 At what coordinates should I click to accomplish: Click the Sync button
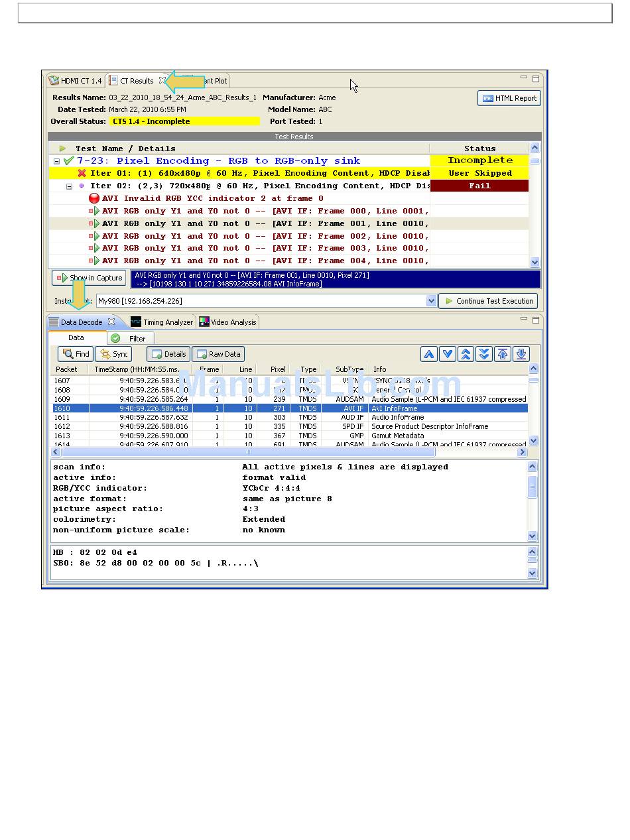tap(113, 354)
